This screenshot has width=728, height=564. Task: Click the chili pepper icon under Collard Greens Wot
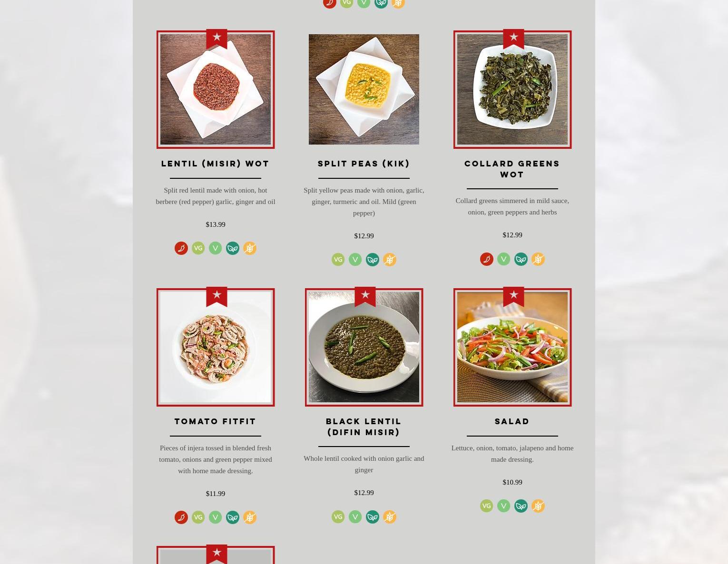point(487,259)
